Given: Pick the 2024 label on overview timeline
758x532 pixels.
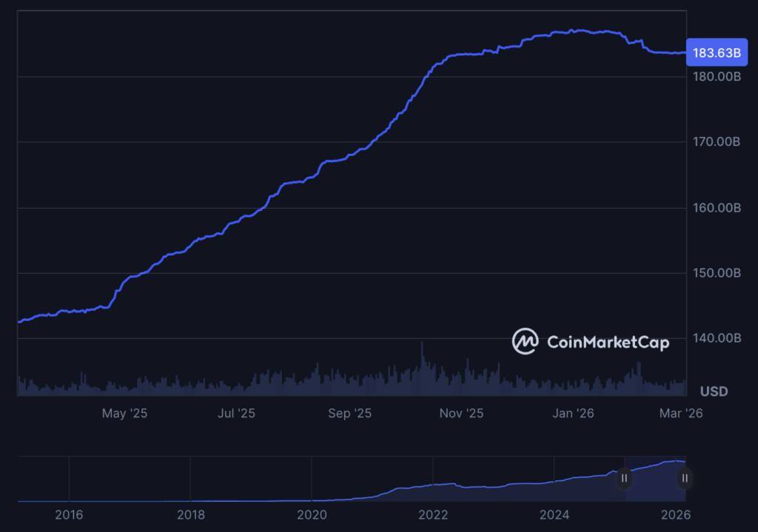Looking at the screenshot, I should click(x=554, y=514).
